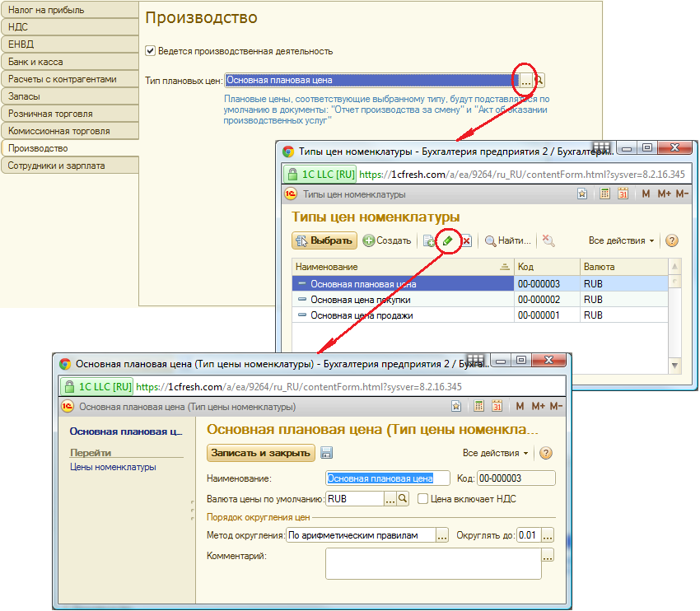700x611 pixels.
Task: Click scroll up arrow in price types list
Action: coord(674,267)
